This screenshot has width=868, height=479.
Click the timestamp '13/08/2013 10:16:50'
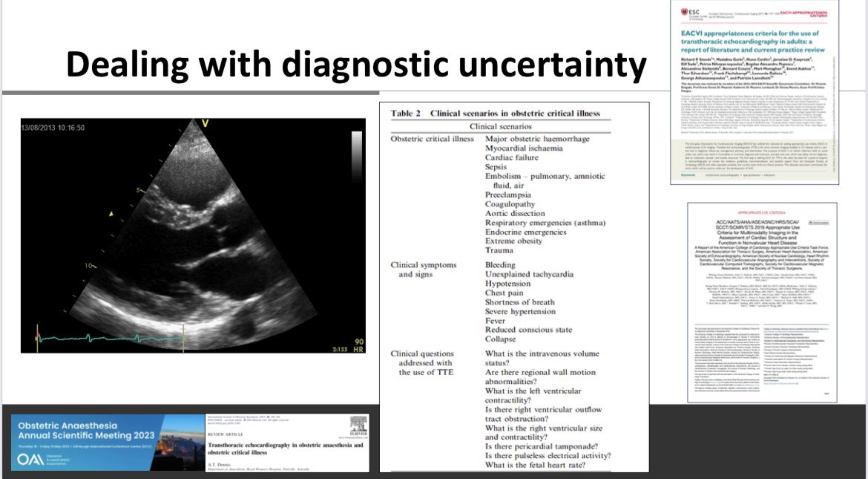[53, 128]
